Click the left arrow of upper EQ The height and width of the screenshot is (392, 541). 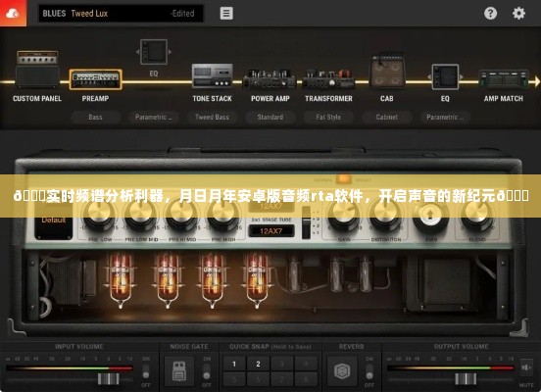coord(137,52)
